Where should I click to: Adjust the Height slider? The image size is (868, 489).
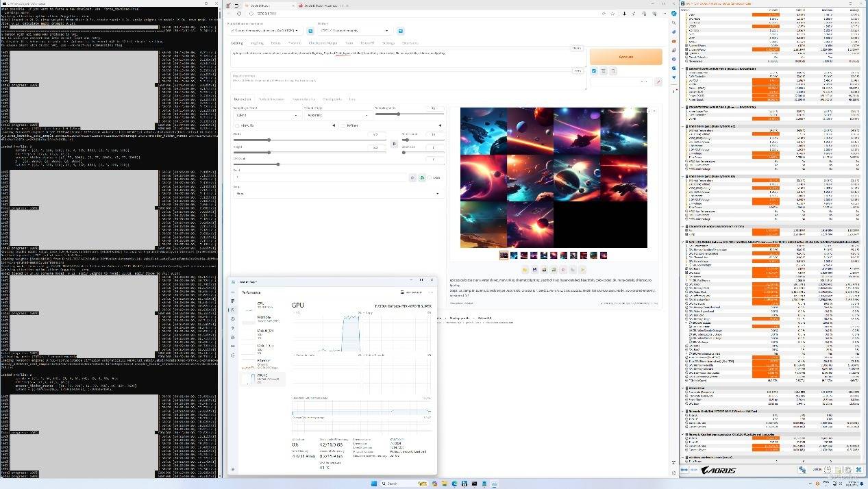point(310,152)
